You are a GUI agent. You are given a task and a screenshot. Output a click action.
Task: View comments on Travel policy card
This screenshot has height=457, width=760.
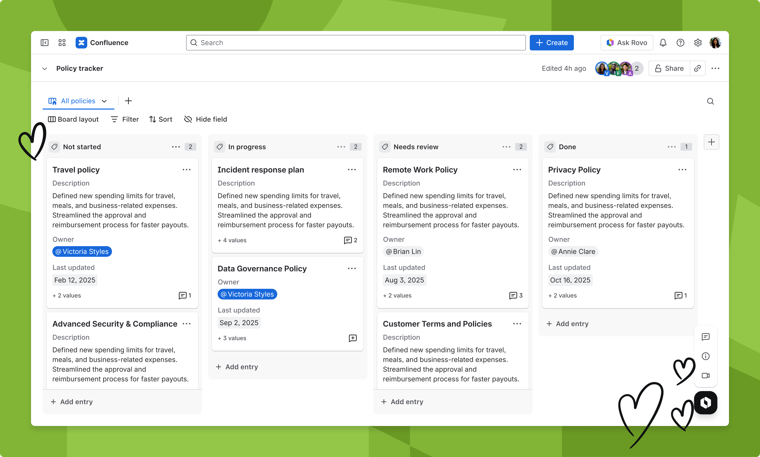coord(185,296)
